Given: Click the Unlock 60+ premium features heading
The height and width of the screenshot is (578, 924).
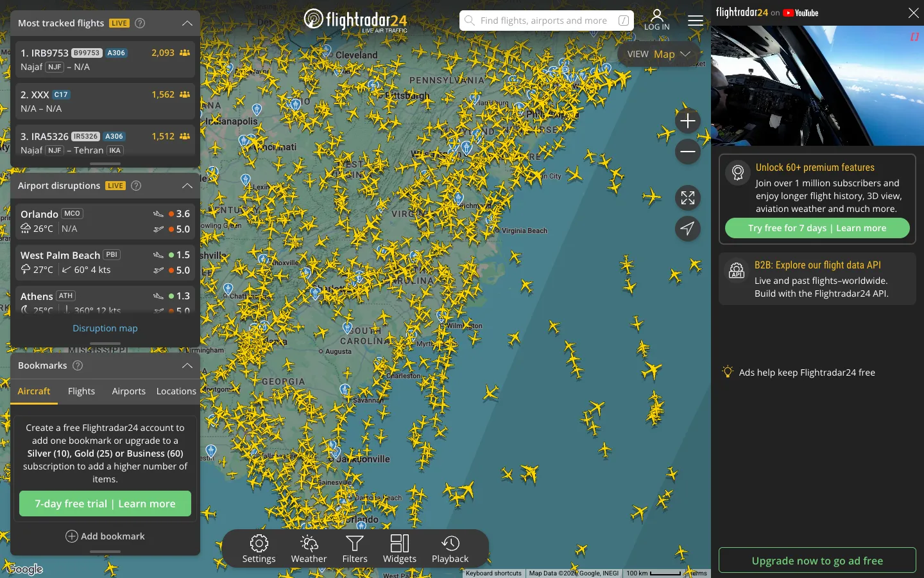Looking at the screenshot, I should click(815, 167).
